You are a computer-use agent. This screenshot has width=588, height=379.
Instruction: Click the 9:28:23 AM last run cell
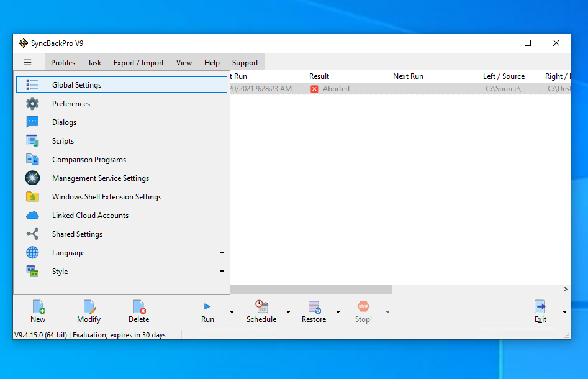(x=261, y=89)
